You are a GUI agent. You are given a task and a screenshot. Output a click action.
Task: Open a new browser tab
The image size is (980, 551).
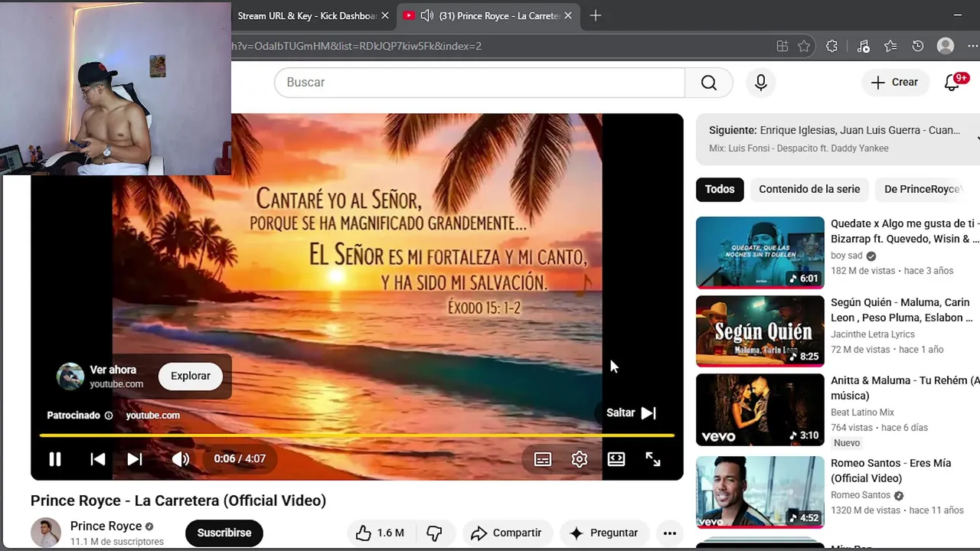(x=596, y=15)
